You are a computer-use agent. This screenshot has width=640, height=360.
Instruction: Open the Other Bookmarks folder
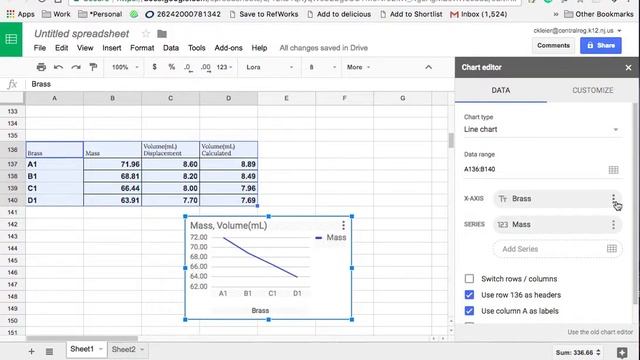pos(599,14)
